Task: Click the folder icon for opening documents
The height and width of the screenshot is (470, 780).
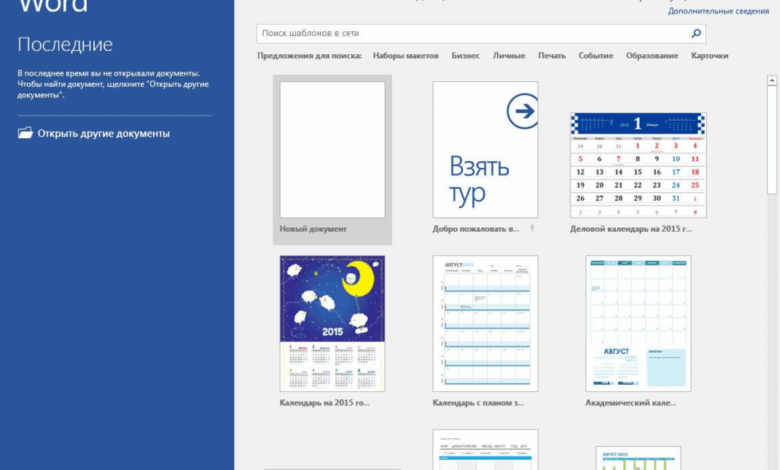Action: click(25, 133)
